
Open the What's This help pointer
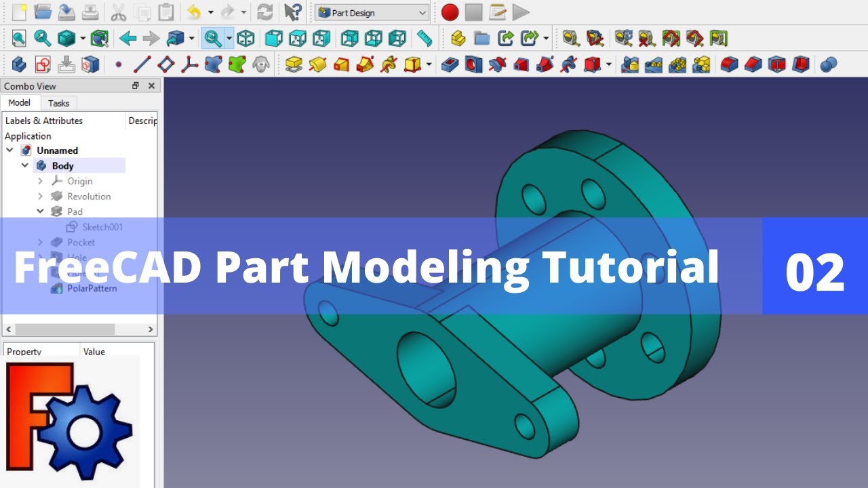tap(292, 12)
